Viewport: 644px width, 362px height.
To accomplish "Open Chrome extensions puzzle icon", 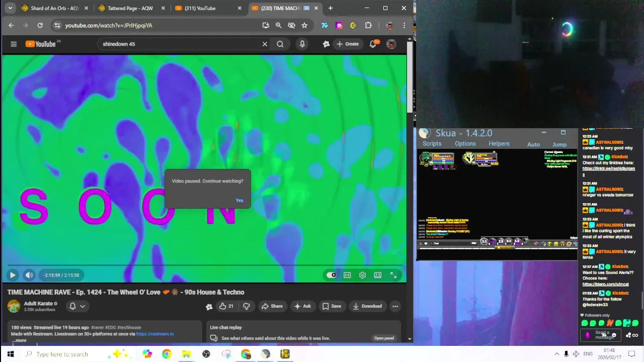I will point(368,25).
